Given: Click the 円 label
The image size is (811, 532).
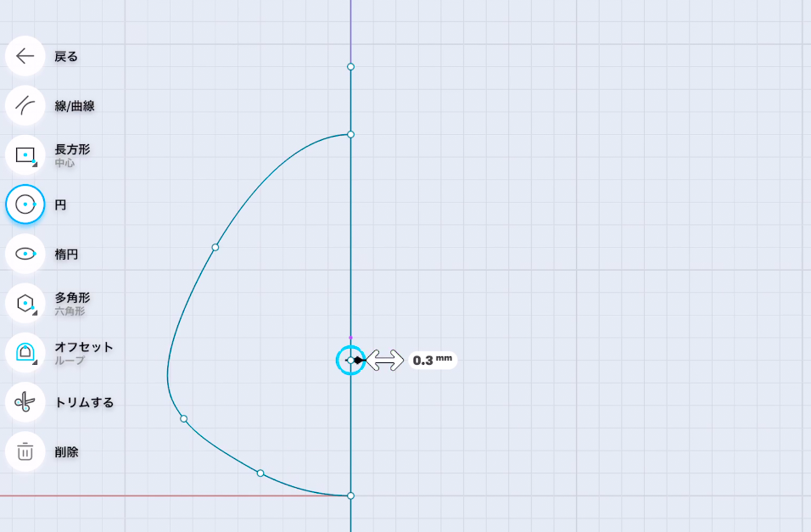Looking at the screenshot, I should tap(60, 205).
